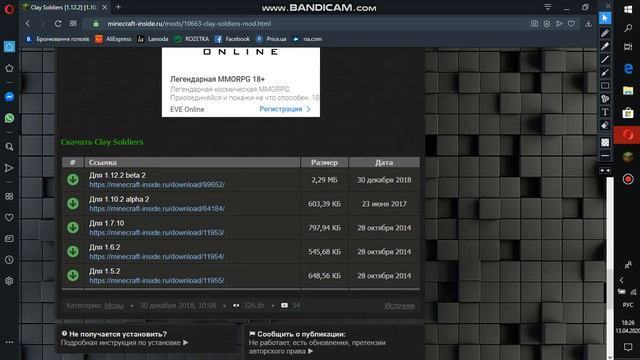Select the Bandicam numbering tool
This screenshot has height=360, width=640.
click(x=605, y=99)
